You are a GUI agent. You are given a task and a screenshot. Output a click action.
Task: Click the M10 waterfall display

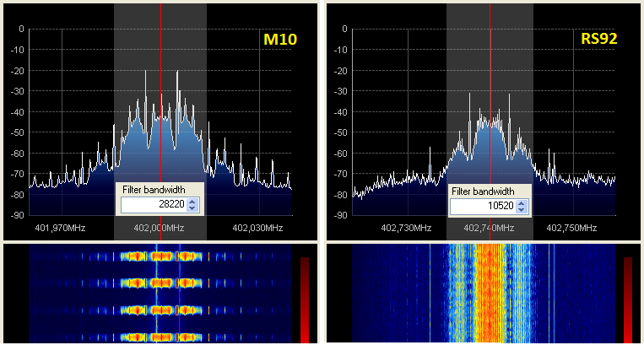pos(160,294)
